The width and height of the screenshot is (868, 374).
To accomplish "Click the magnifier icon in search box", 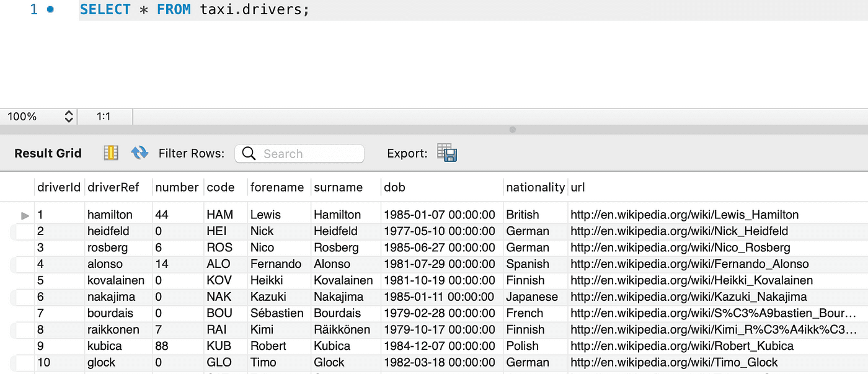I will pyautogui.click(x=249, y=154).
